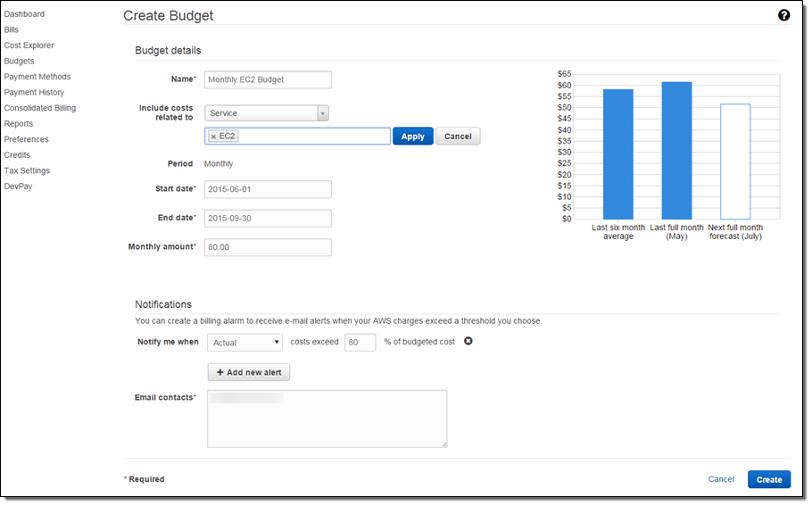Open Dashboard in the sidebar
812x506 pixels.
[24, 14]
